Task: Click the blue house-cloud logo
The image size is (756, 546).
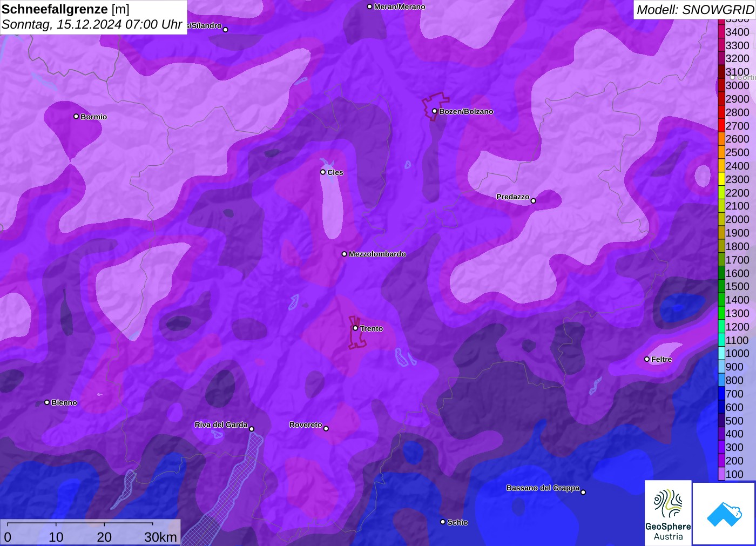Action: 724,514
